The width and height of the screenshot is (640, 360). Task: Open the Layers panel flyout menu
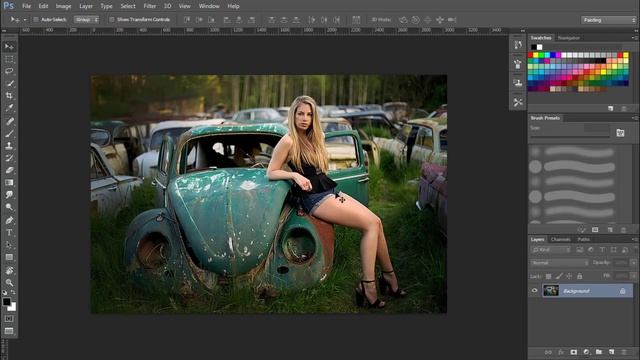(634, 240)
